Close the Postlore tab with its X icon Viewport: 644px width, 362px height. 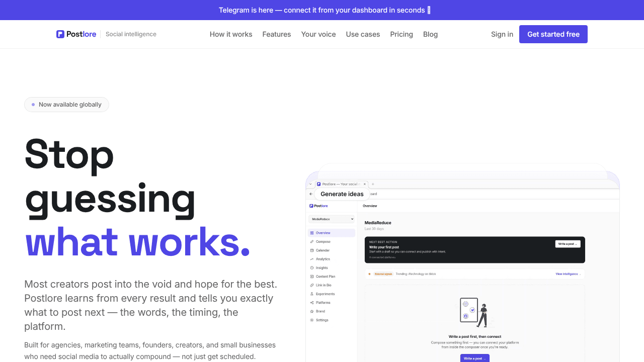(x=365, y=184)
